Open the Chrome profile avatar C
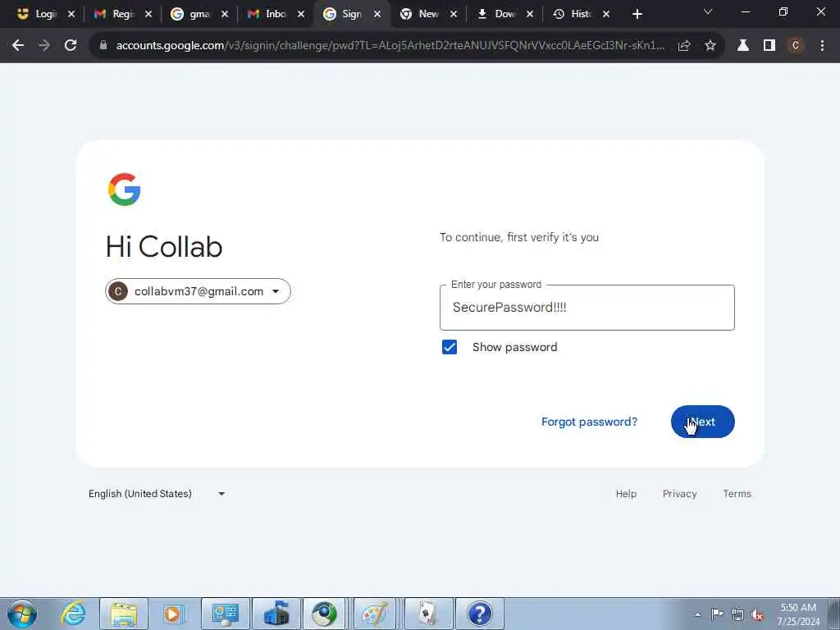 click(796, 46)
